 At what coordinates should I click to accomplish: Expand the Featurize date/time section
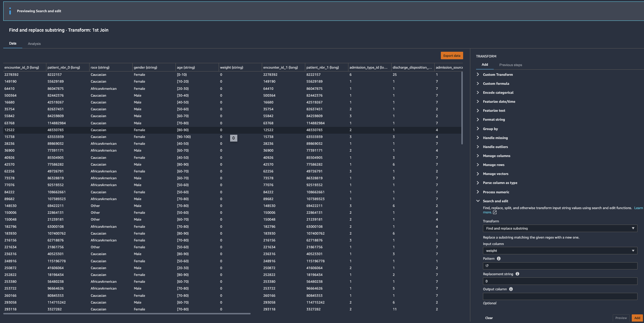[499, 101]
